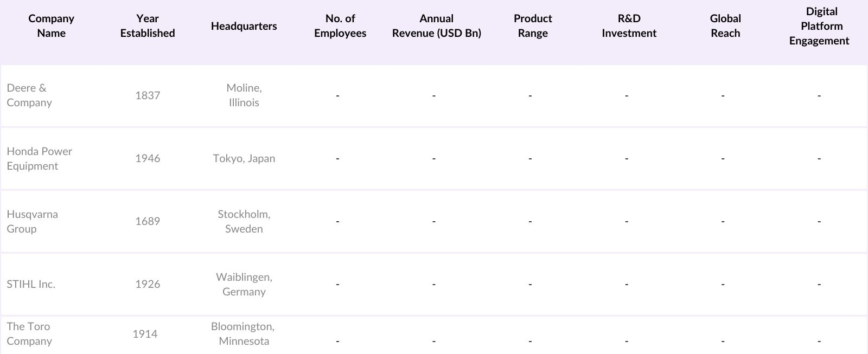Click Honda Power Equipment's Product Range cell
Screen dimensions: 868x354
530,158
